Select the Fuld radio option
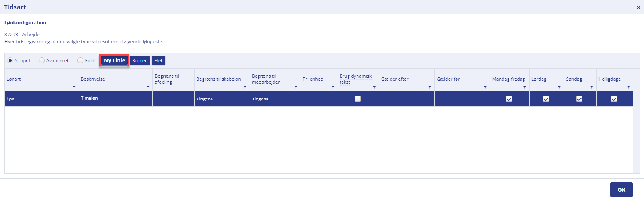644x200 pixels. tap(80, 60)
